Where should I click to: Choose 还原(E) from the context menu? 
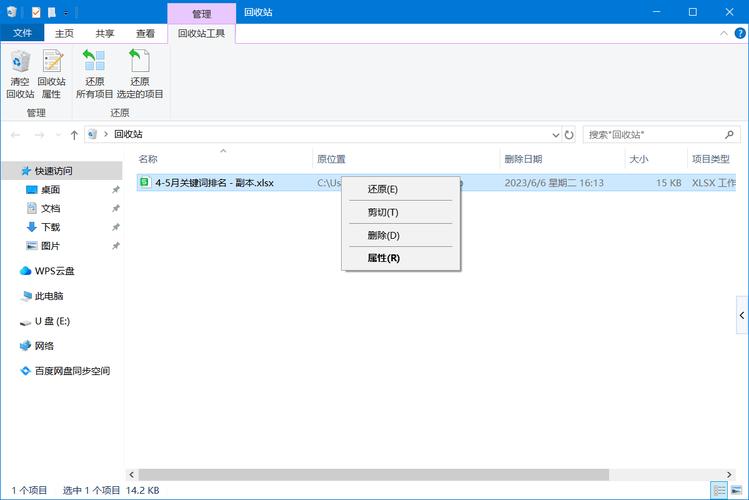[383, 189]
